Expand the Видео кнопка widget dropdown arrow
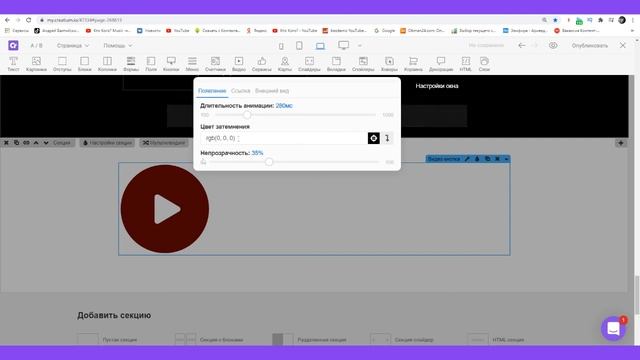Image resolution: width=640 pixels, height=360 pixels. (506, 159)
